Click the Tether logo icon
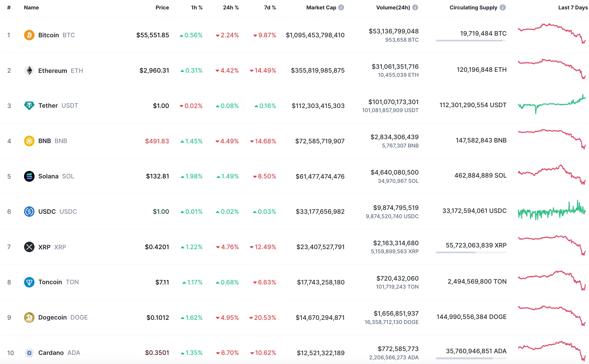Image resolution: width=589 pixels, height=364 pixels. point(29,105)
